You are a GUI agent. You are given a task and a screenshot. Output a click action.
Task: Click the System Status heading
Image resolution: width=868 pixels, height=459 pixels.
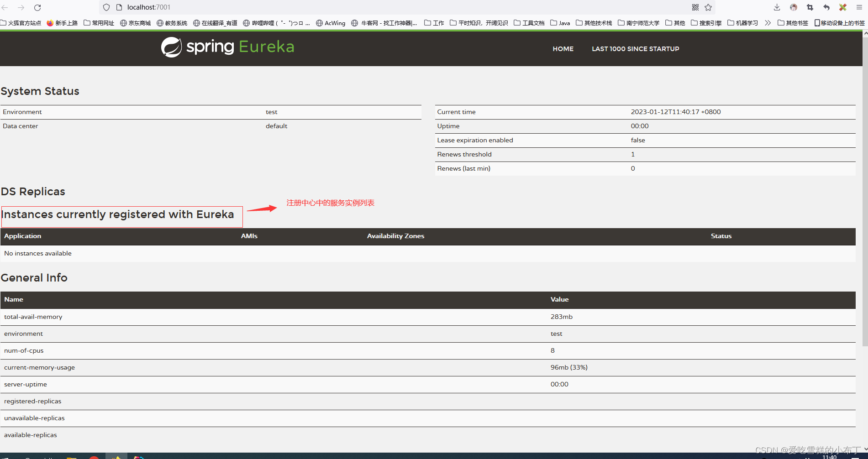click(x=40, y=91)
